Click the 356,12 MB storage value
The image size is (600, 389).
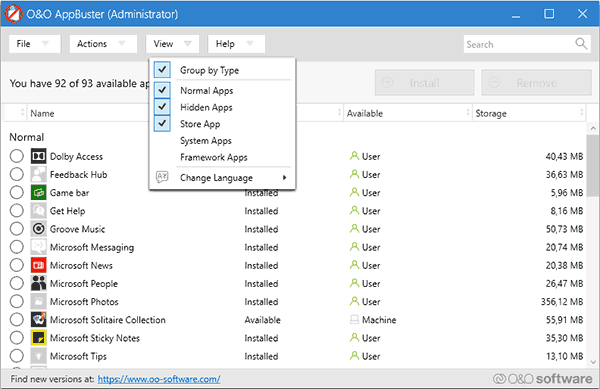click(562, 302)
